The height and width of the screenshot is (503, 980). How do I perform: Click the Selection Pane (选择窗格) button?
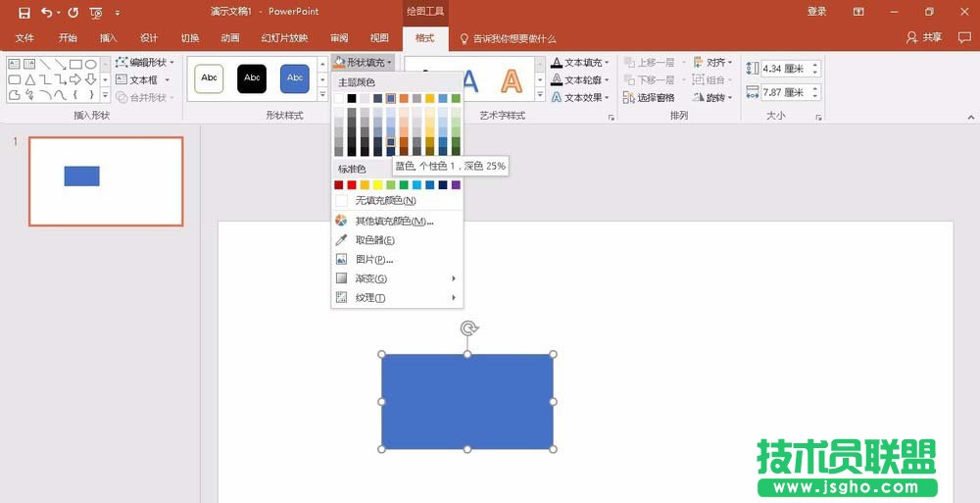click(x=649, y=98)
